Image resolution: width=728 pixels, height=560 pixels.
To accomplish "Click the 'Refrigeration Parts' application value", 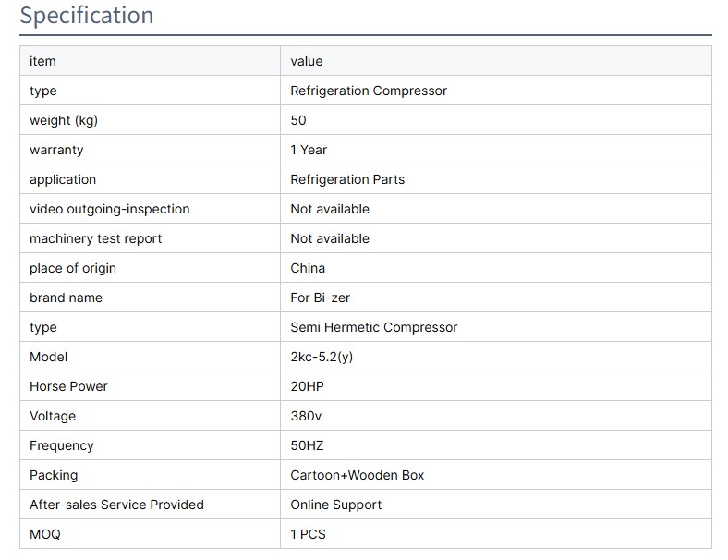I will [347, 179].
